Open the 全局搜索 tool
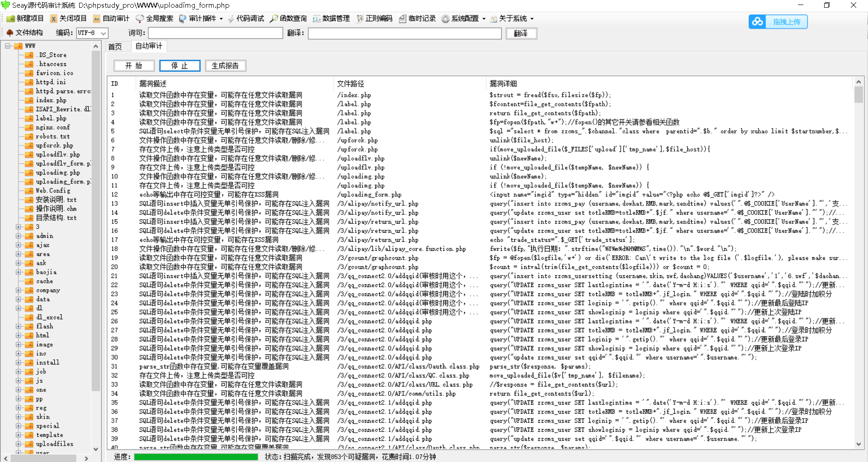The height and width of the screenshot is (462, 868). coord(155,19)
